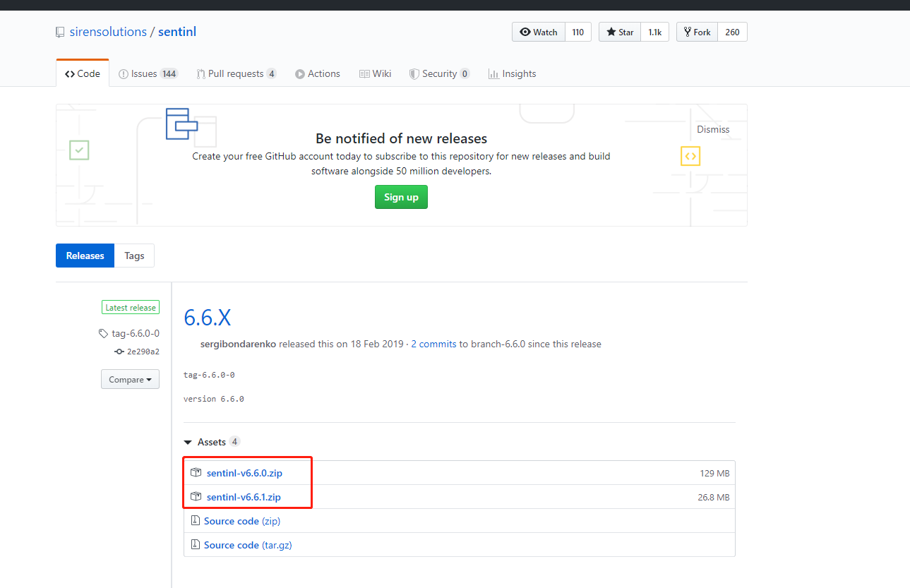Open the 6.6.X release title
The height and width of the screenshot is (588, 910).
208,318
